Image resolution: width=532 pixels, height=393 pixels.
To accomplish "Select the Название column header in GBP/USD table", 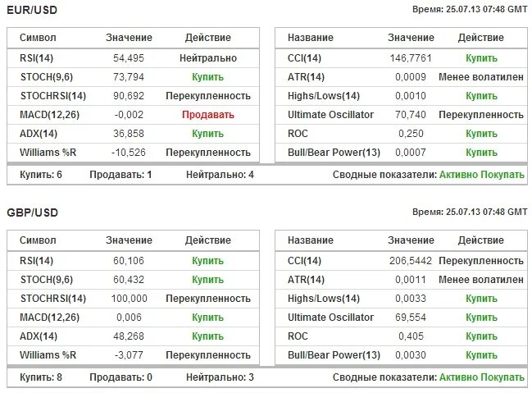I will tap(311, 240).
